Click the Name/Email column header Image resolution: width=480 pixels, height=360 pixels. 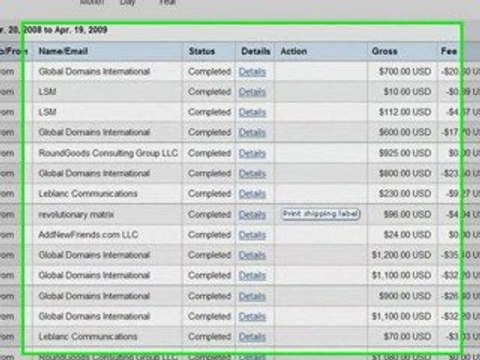(x=63, y=51)
